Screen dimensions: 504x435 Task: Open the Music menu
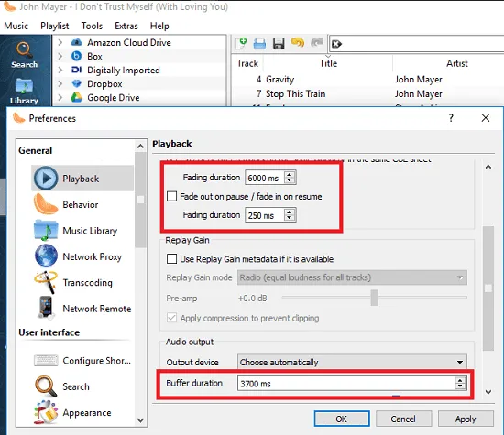point(16,26)
